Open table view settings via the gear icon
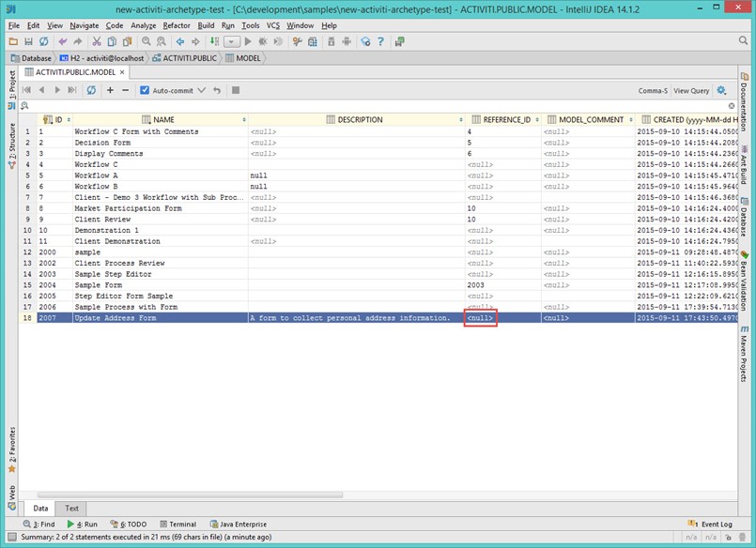The image size is (756, 548). [x=719, y=90]
